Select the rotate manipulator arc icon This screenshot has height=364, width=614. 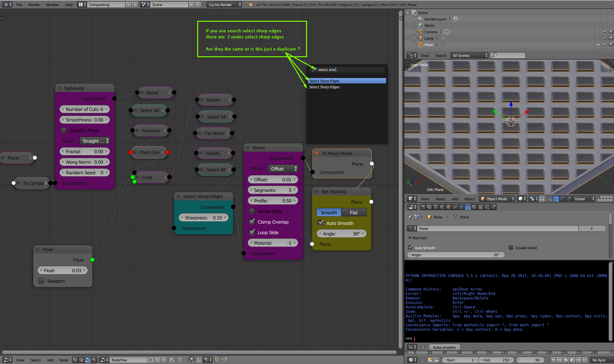click(562, 199)
